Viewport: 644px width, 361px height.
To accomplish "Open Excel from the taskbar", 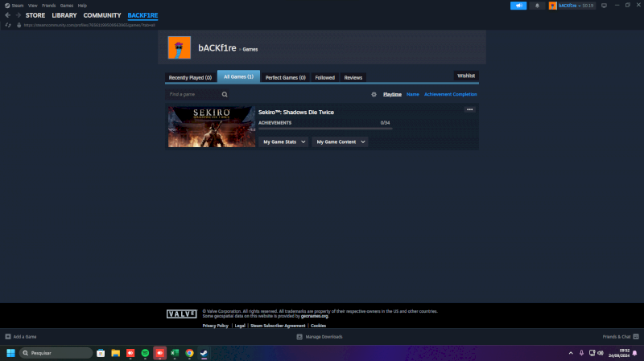I will 175,353.
